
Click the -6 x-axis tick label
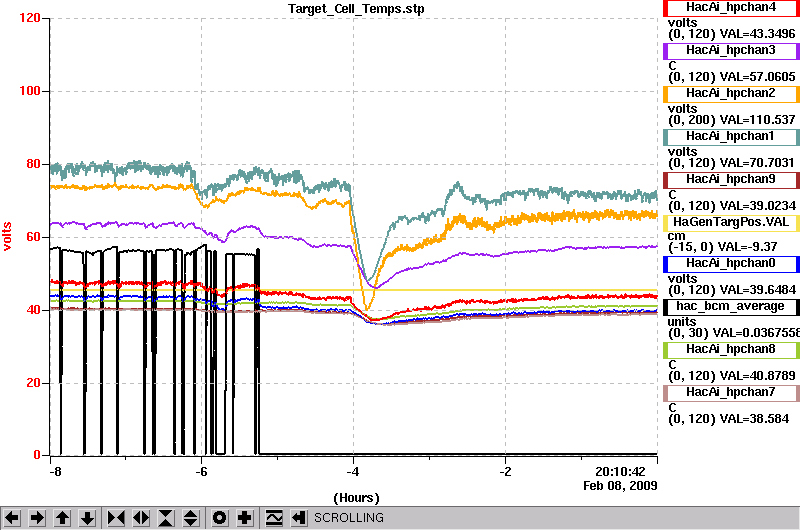point(201,472)
